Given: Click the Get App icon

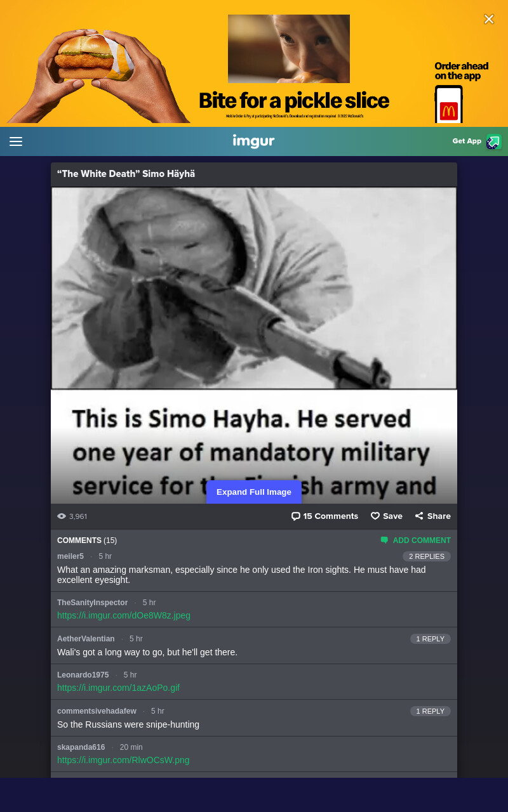Looking at the screenshot, I should (x=493, y=141).
